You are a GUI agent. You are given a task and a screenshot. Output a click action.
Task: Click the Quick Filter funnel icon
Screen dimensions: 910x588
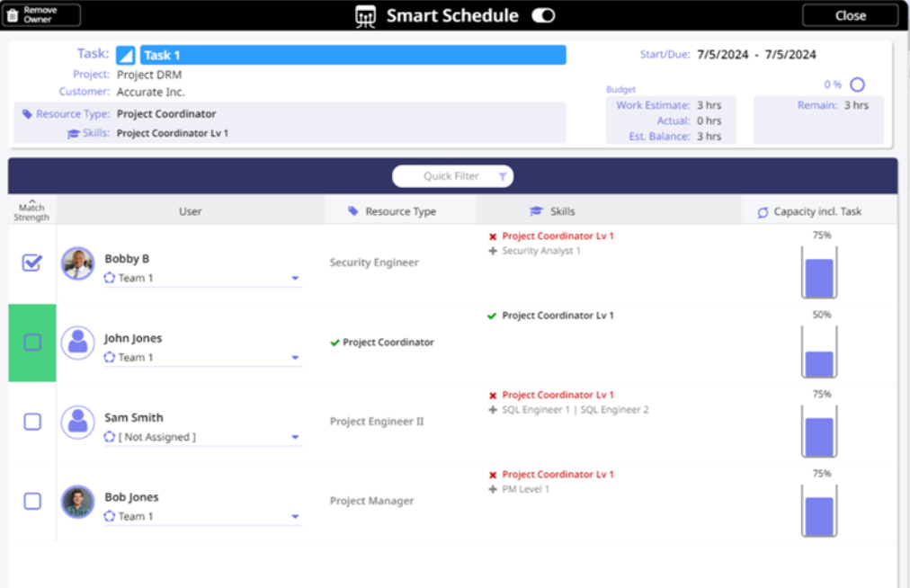coord(503,177)
